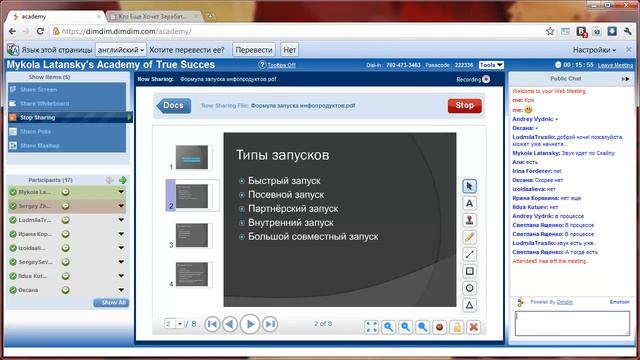Open dropdown arrow for Ирина Кор...
This screenshot has height=360, width=640.
pyautogui.click(x=121, y=234)
